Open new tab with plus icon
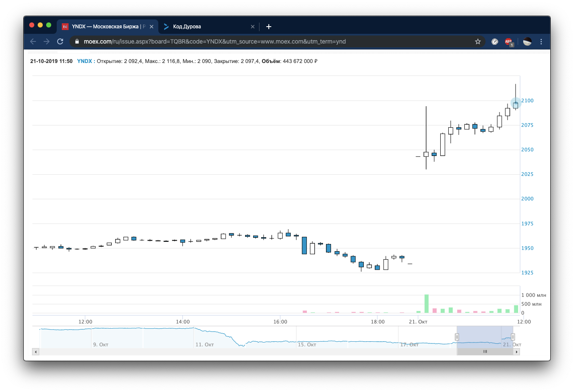Screen dimensions: 574x392 268,27
